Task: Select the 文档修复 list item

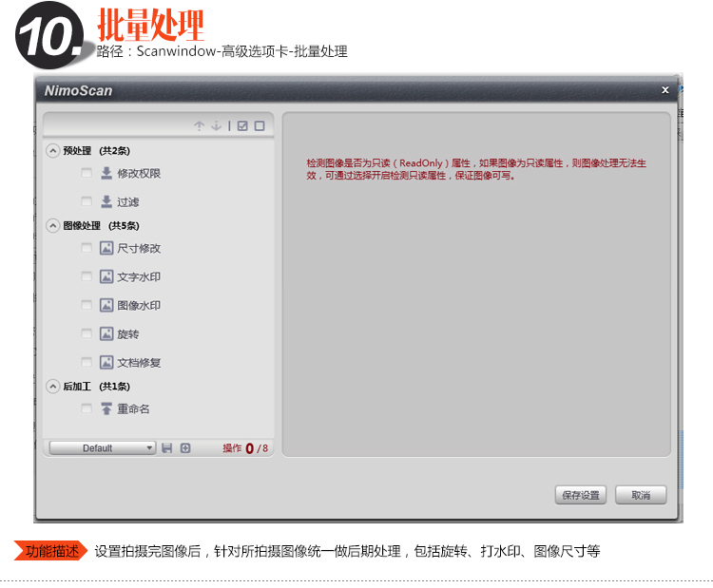Action: point(139,363)
